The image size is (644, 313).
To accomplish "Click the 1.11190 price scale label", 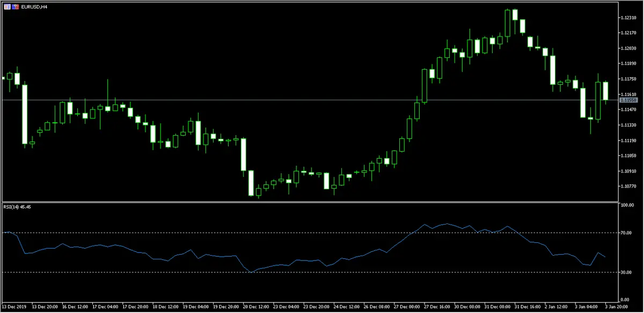I will pyautogui.click(x=628, y=140).
